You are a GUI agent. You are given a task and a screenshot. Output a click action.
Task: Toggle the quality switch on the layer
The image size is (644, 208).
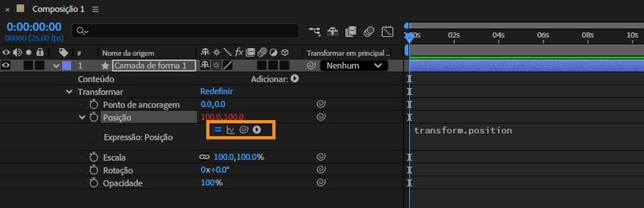[x=227, y=65]
